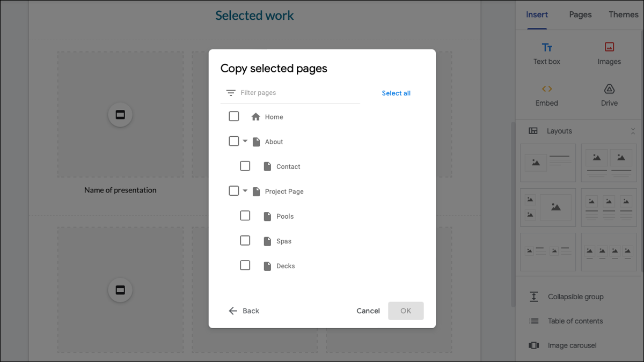
Task: Open the Themes tab
Action: 623,14
